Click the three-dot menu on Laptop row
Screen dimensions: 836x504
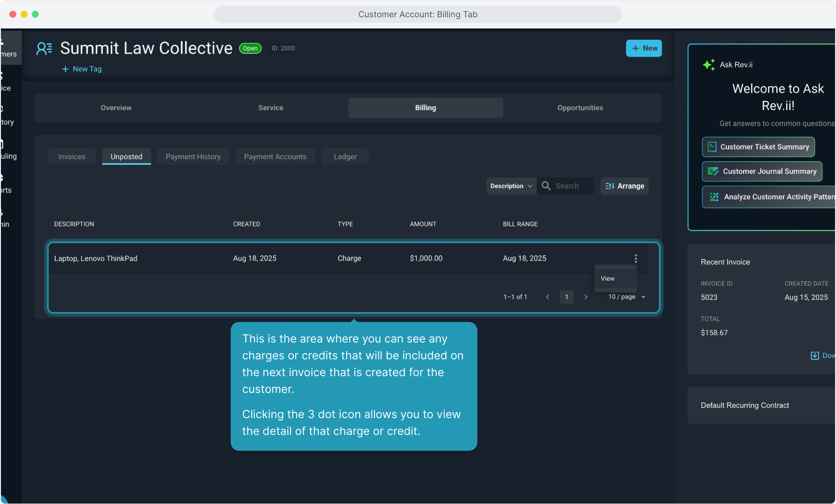coord(635,259)
